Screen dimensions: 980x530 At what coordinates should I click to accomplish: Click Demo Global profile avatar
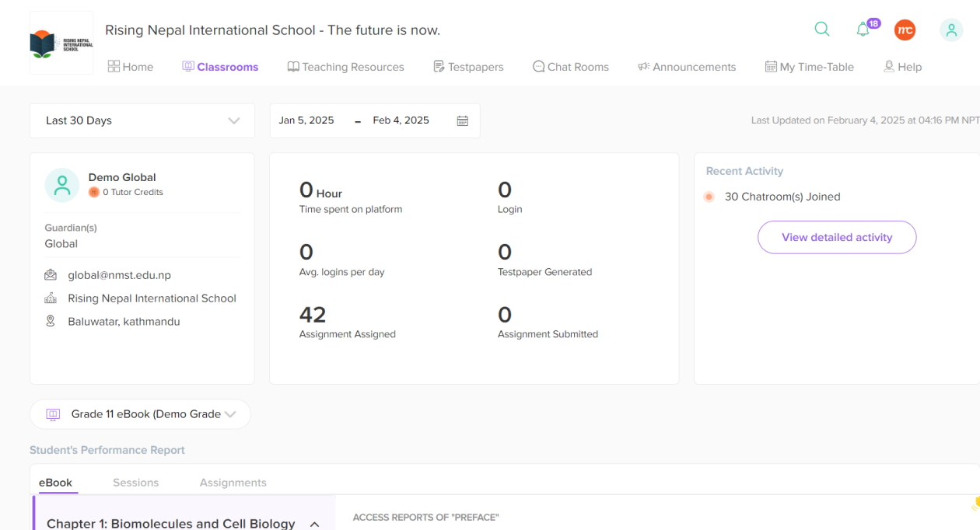[62, 185]
